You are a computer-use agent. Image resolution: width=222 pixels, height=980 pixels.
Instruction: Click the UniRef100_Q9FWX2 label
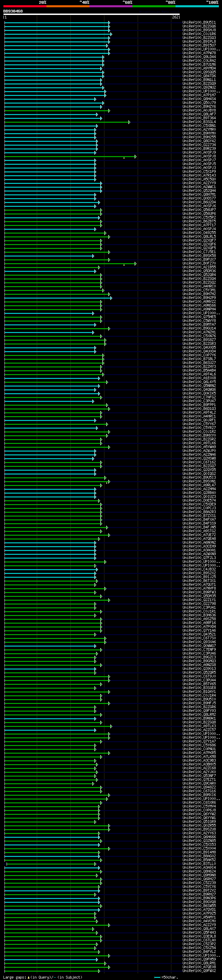(199, 971)
